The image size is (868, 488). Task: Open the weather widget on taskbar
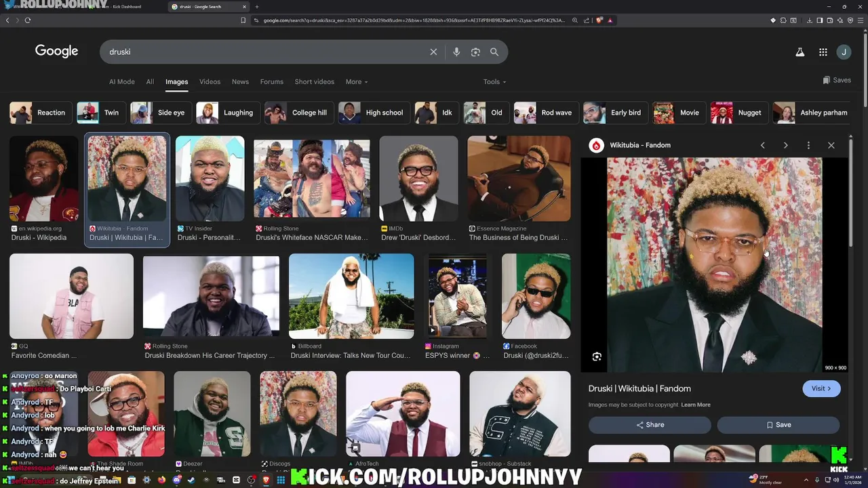coord(766,480)
